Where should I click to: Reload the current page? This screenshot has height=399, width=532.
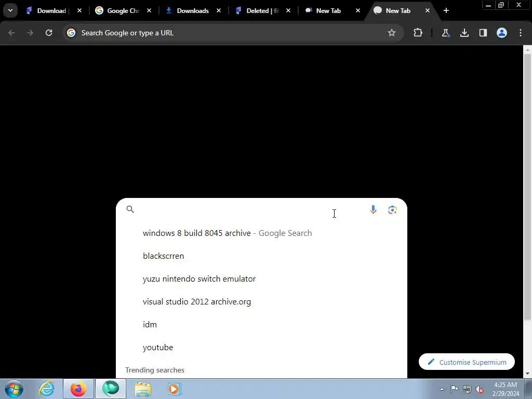[49, 33]
